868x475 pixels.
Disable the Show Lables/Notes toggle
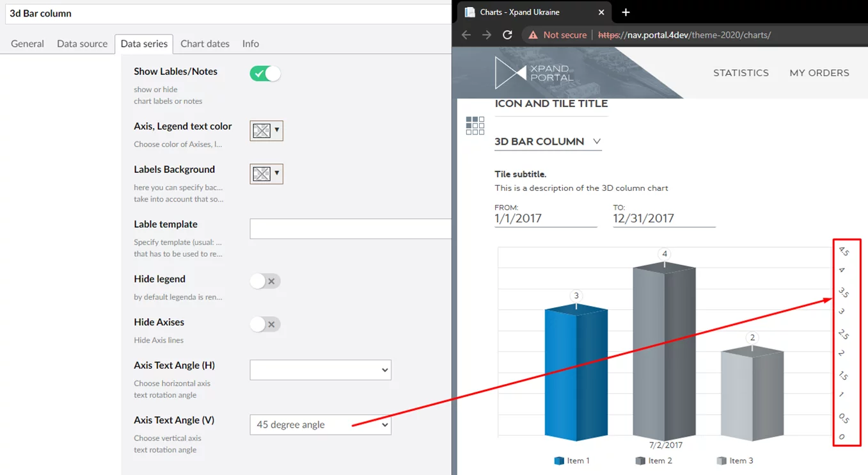(x=265, y=74)
